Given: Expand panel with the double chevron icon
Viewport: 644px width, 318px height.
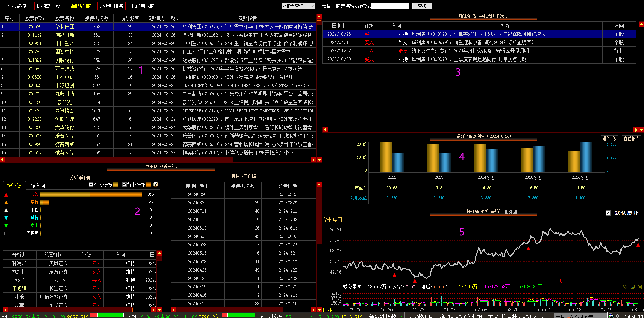Looking at the screenshot, I should pos(315,168).
